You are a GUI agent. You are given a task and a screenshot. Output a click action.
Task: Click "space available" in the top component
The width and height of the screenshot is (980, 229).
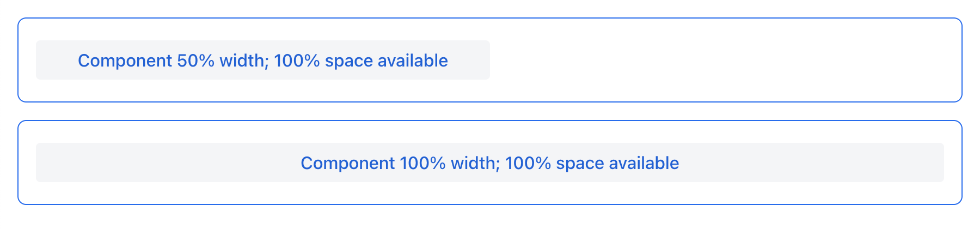click(x=386, y=61)
